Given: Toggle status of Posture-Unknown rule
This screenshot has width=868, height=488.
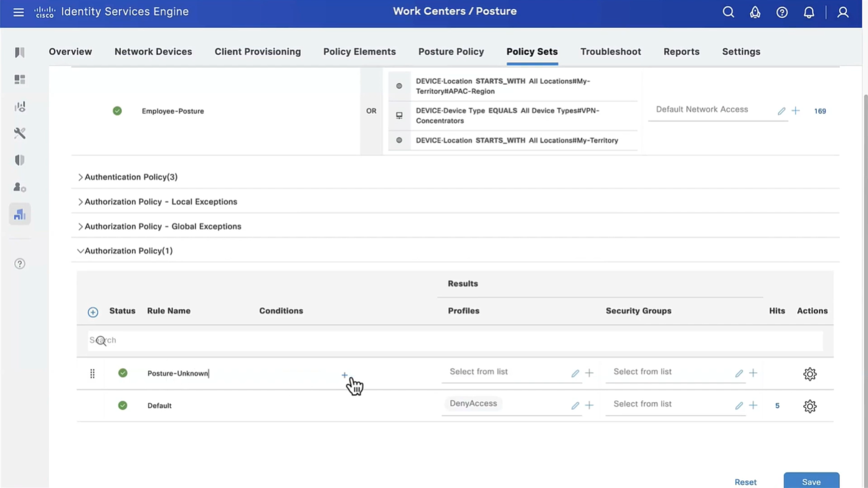Looking at the screenshot, I should (x=123, y=373).
